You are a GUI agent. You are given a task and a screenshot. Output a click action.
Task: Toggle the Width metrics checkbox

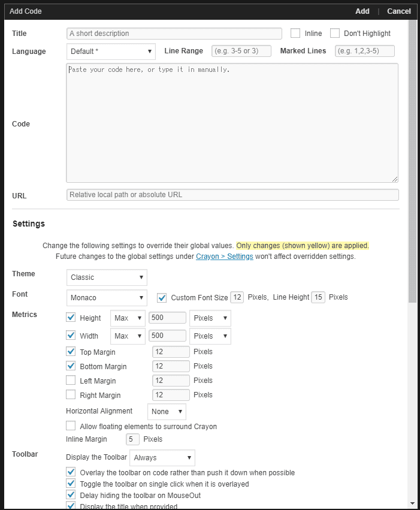point(71,335)
